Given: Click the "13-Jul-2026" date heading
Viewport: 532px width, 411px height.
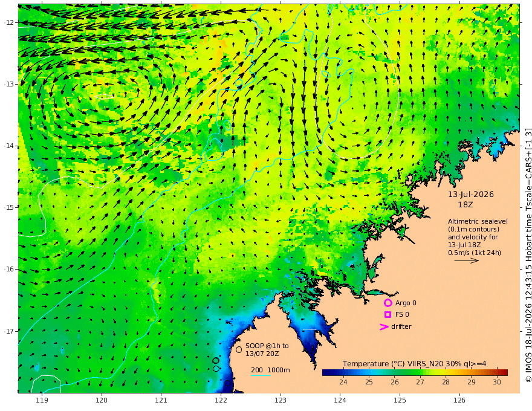Looking at the screenshot, I should pos(471,195).
